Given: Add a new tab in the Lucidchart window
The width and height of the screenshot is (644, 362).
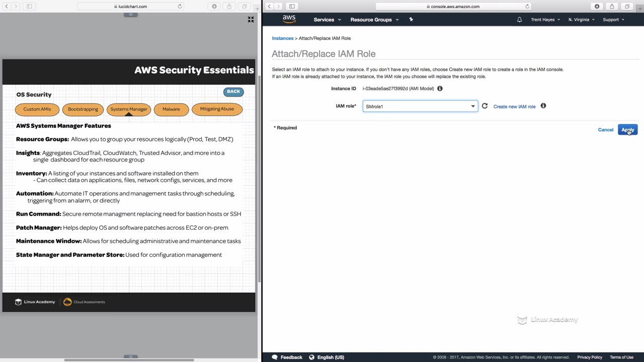Looking at the screenshot, I should coord(257,9).
